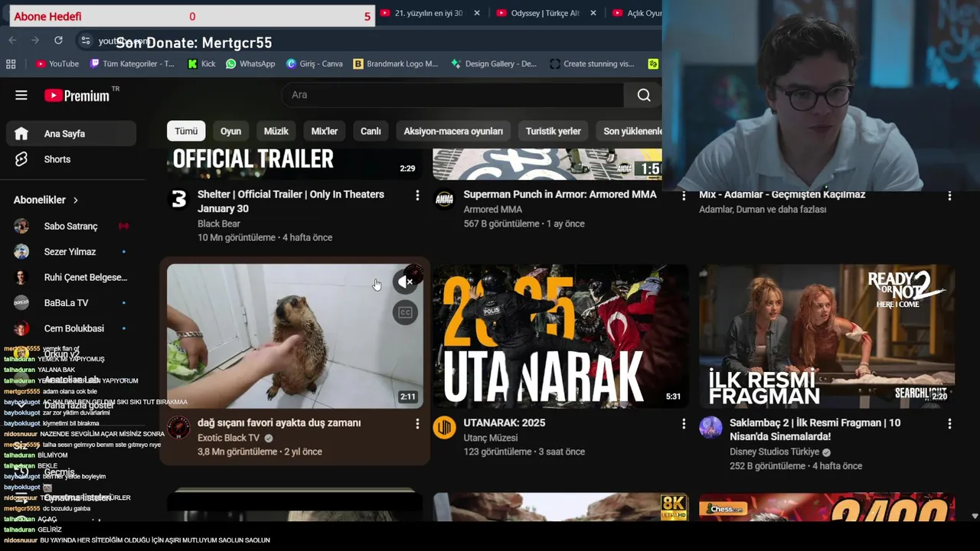Open more options for UTANARAK: 2025 video
Image resolution: width=980 pixels, height=551 pixels.
684,423
